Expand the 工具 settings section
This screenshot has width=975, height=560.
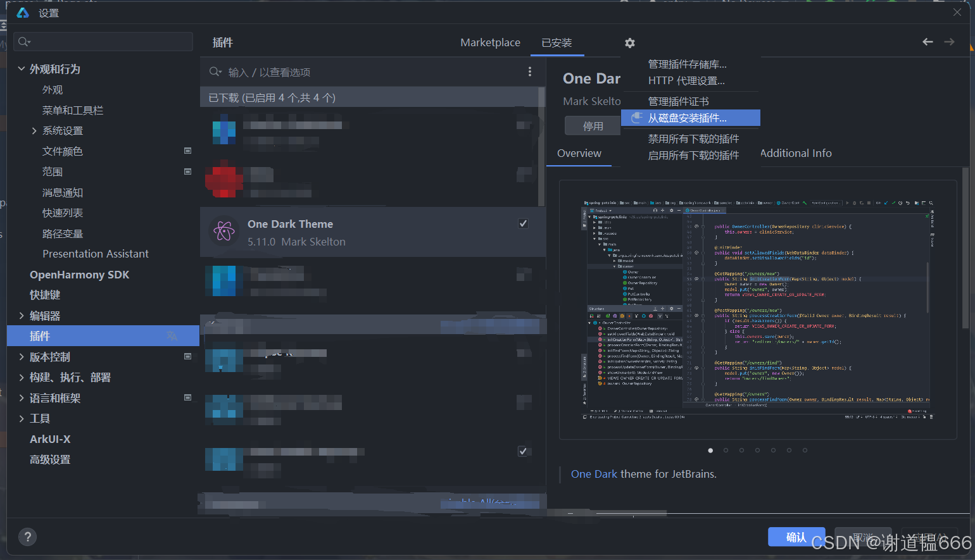(x=22, y=418)
